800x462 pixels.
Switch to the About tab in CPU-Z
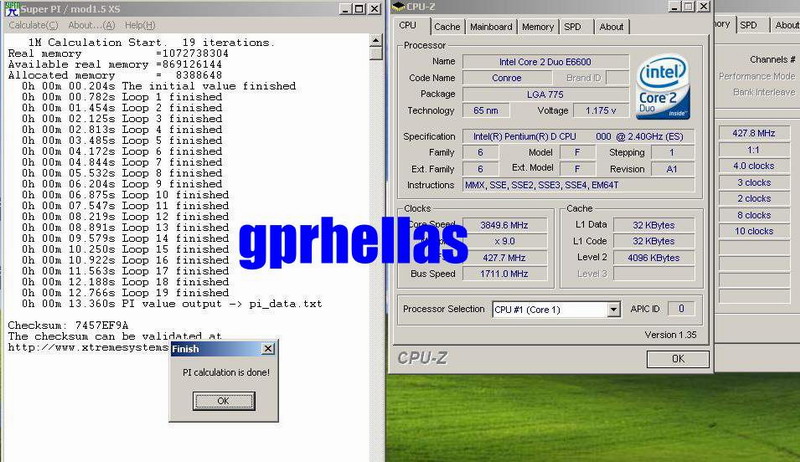611,27
